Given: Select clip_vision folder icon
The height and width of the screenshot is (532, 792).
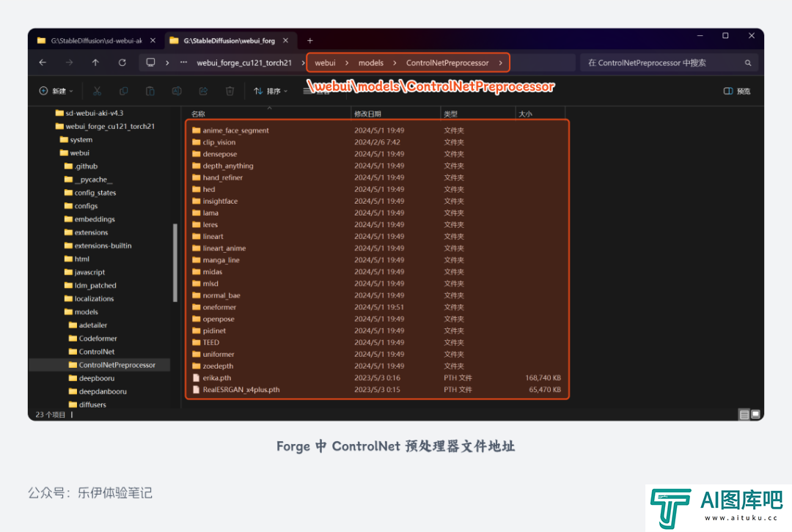Looking at the screenshot, I should 197,142.
